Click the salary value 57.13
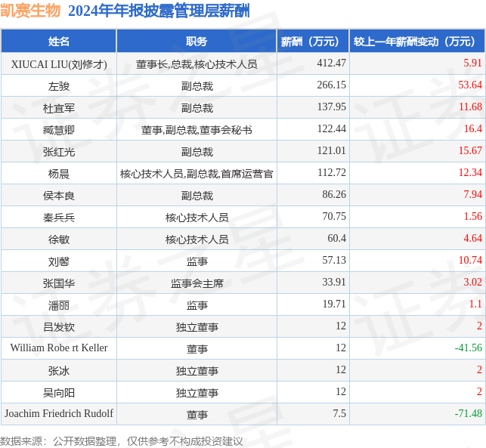 tap(334, 260)
